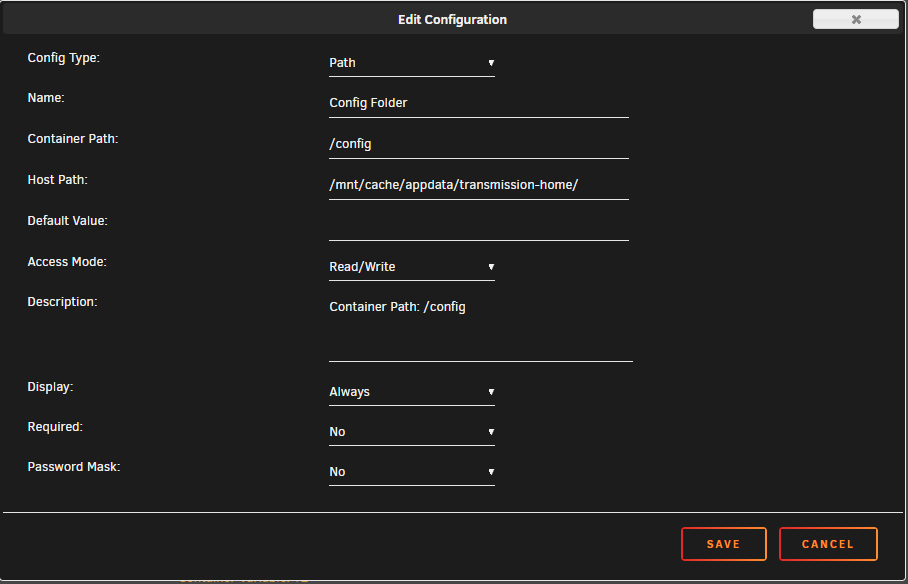The image size is (908, 584).
Task: Click the empty Default Value field
Action: 479,226
